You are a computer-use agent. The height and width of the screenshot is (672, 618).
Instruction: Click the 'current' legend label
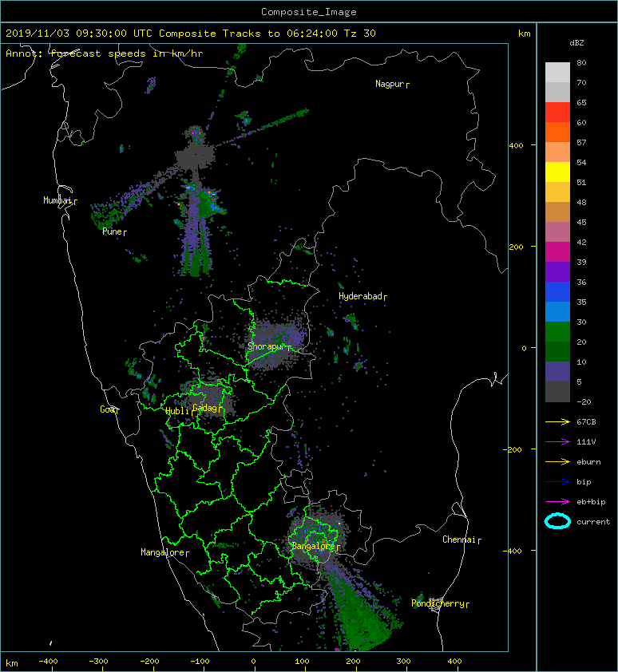(593, 522)
